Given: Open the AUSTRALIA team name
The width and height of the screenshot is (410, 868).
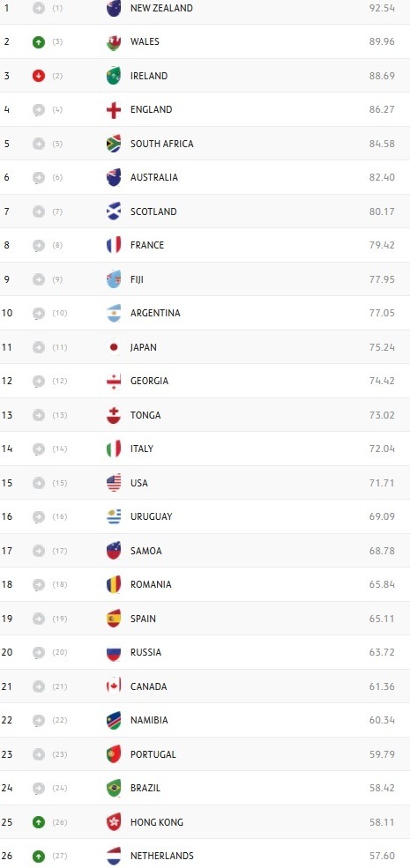Looking at the screenshot, I should click(154, 177).
